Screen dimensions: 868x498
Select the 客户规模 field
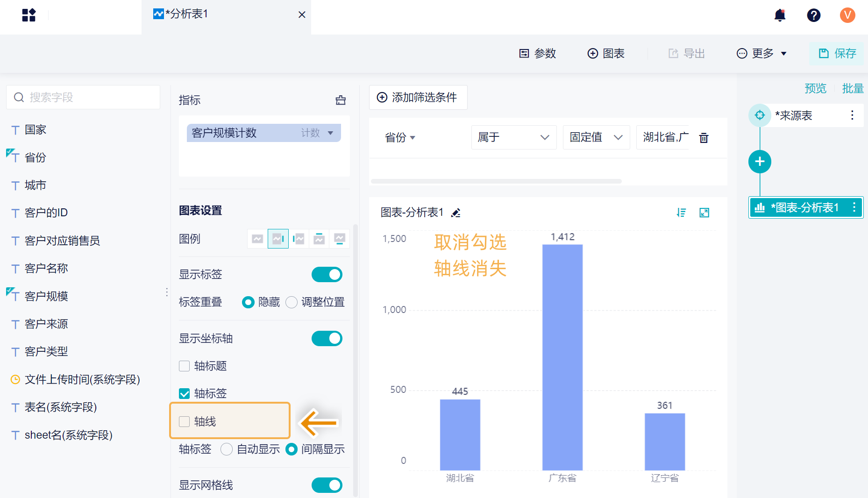(46, 296)
